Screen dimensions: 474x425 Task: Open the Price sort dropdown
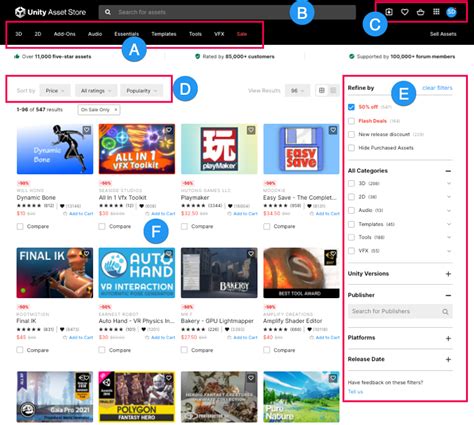pyautogui.click(x=55, y=91)
